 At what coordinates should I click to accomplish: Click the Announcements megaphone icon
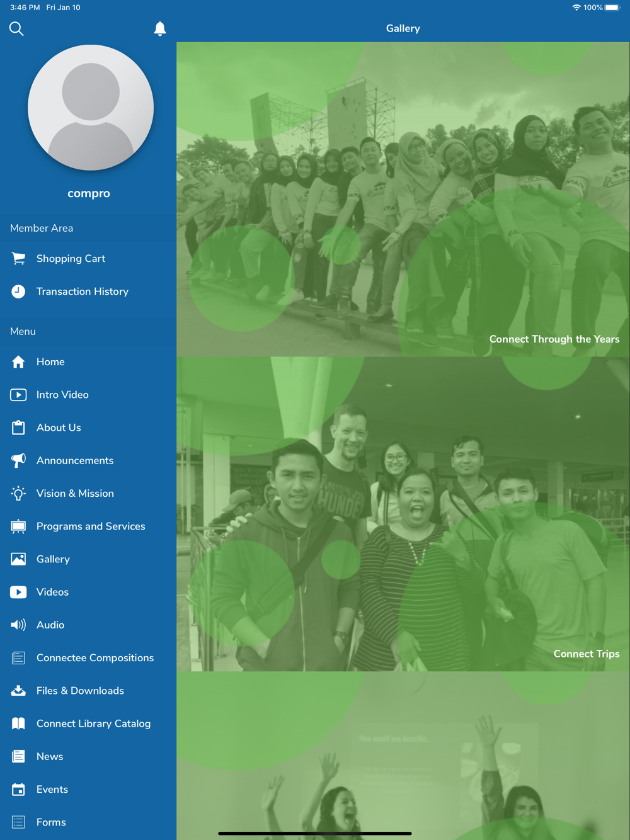click(18, 460)
